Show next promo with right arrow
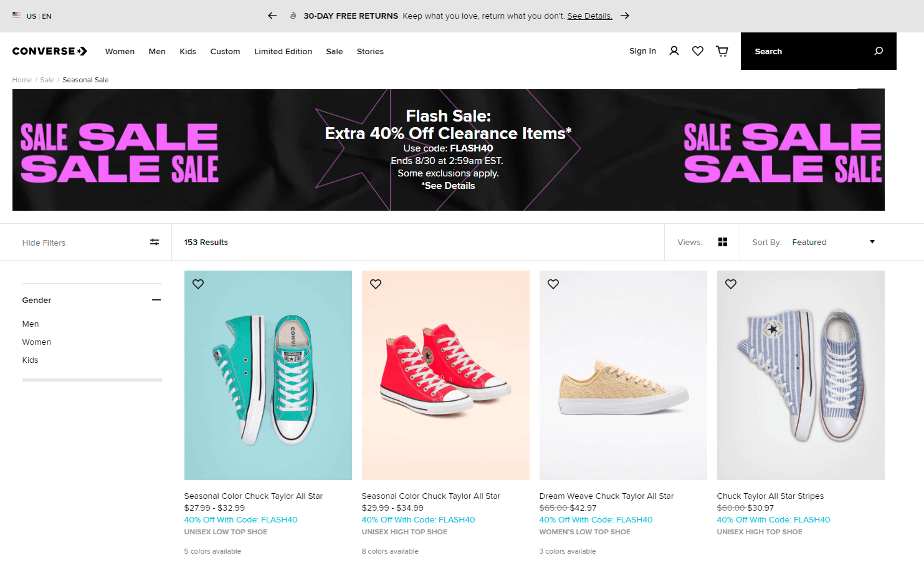This screenshot has height=563, width=924. click(625, 16)
